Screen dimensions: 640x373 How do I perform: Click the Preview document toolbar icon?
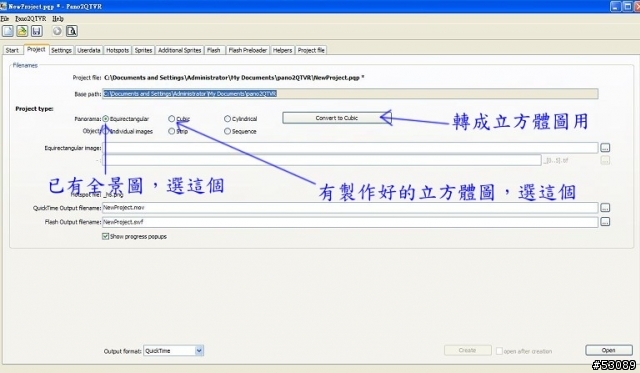71,31
